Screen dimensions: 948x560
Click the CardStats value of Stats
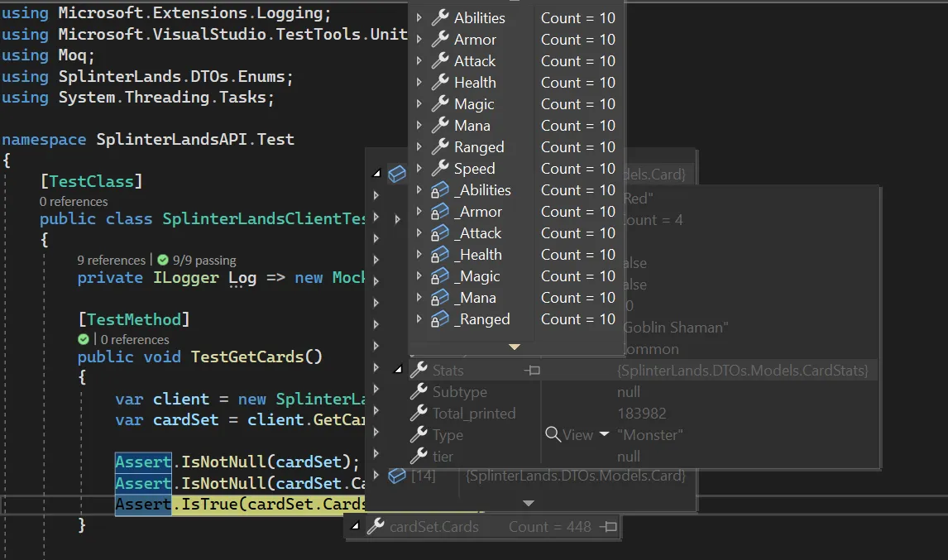(743, 370)
